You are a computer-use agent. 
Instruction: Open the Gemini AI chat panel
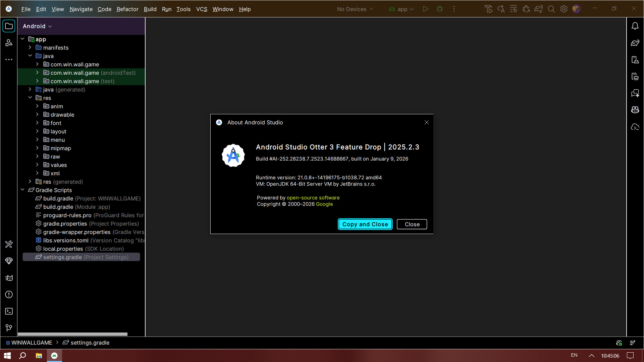point(635,93)
